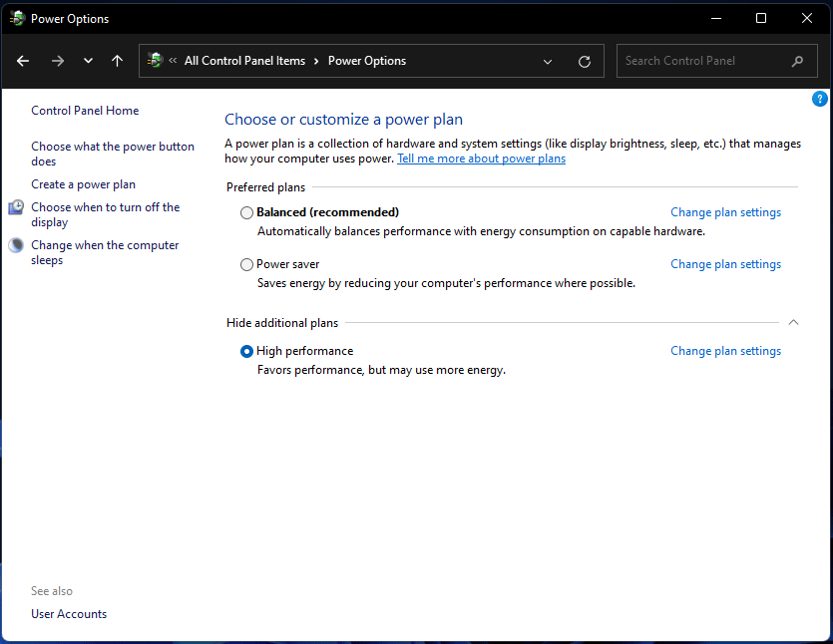Viewport: 833px width, 644px height.
Task: Maximize the Power Options window
Action: pos(761,18)
